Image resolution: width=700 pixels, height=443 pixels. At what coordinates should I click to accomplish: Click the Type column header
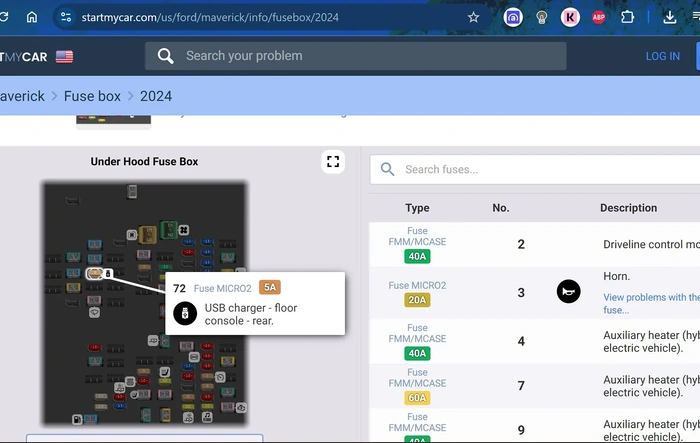tap(417, 208)
